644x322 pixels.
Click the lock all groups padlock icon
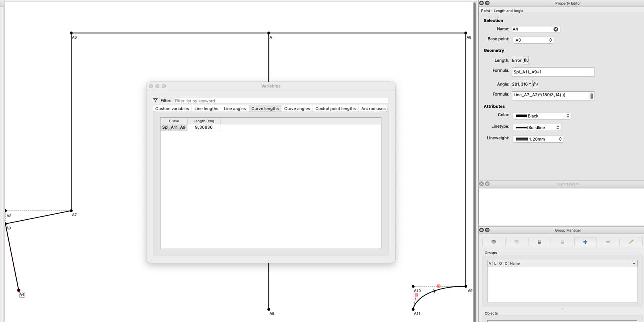point(539,242)
